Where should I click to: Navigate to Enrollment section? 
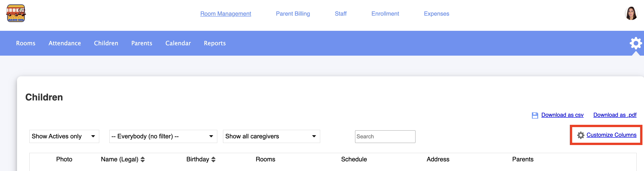point(385,14)
